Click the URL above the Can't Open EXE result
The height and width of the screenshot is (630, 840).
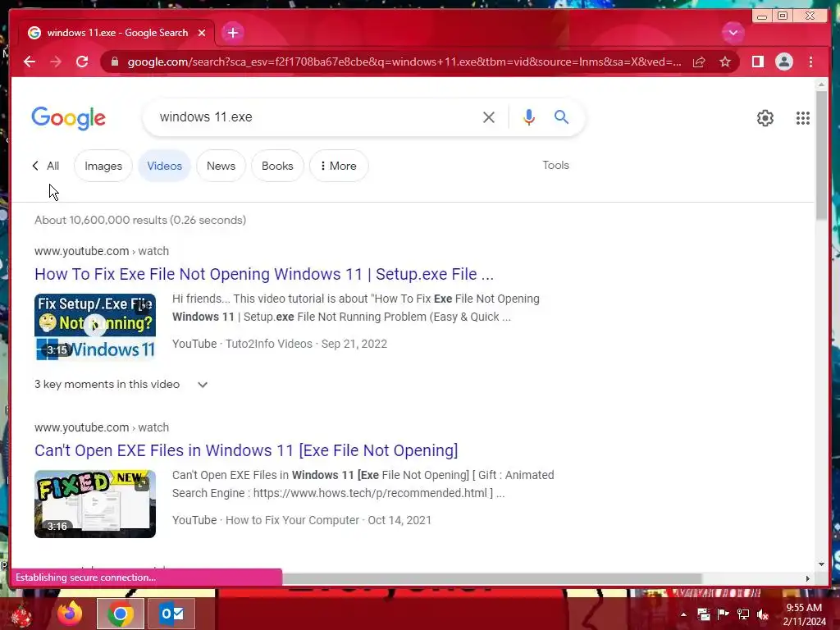click(102, 427)
